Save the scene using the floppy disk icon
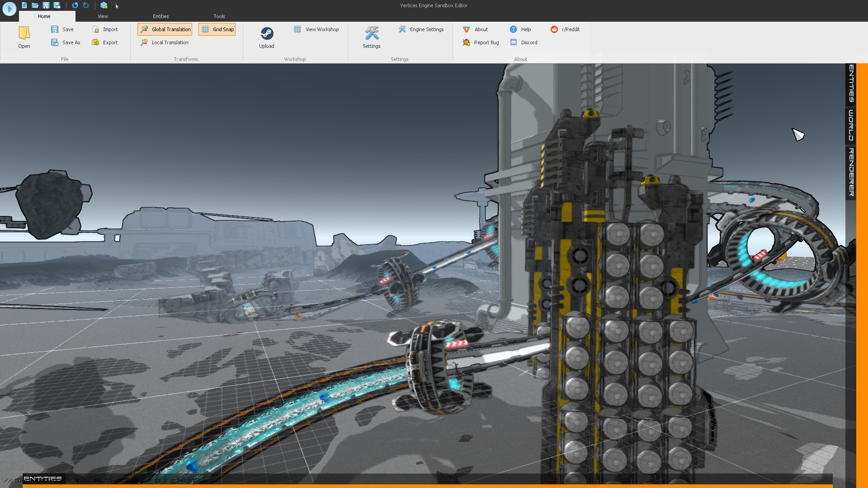 pyautogui.click(x=46, y=5)
